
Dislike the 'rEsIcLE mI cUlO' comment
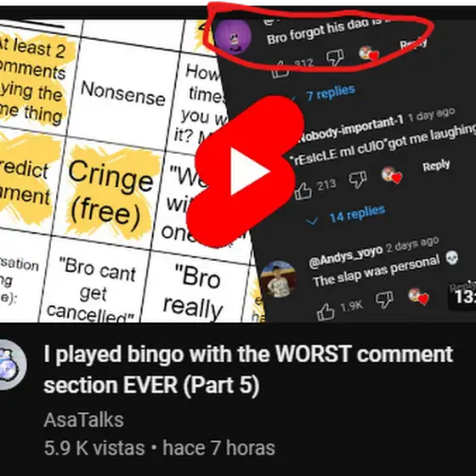(x=358, y=179)
